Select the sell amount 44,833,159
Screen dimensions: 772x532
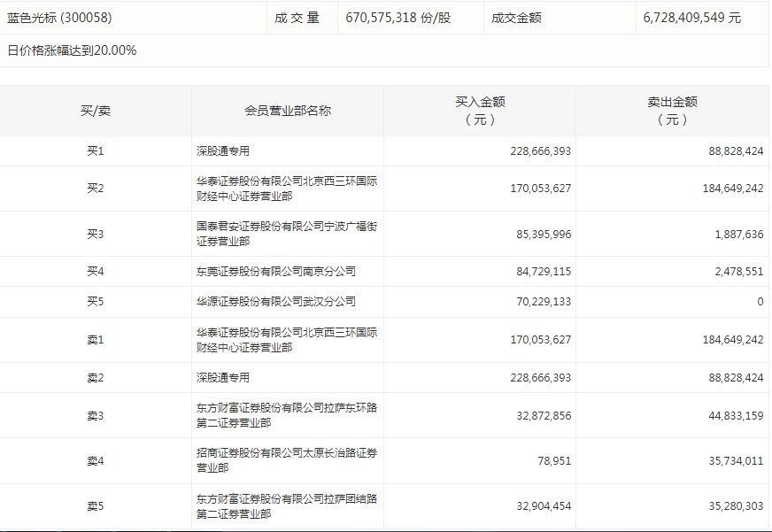coord(732,416)
